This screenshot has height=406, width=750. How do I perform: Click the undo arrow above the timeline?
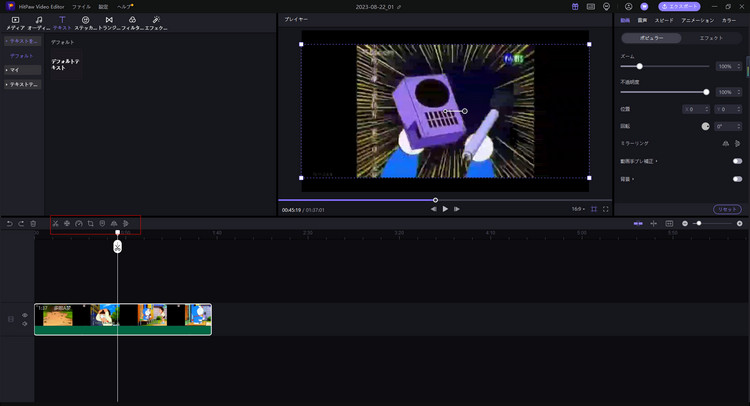(9, 223)
